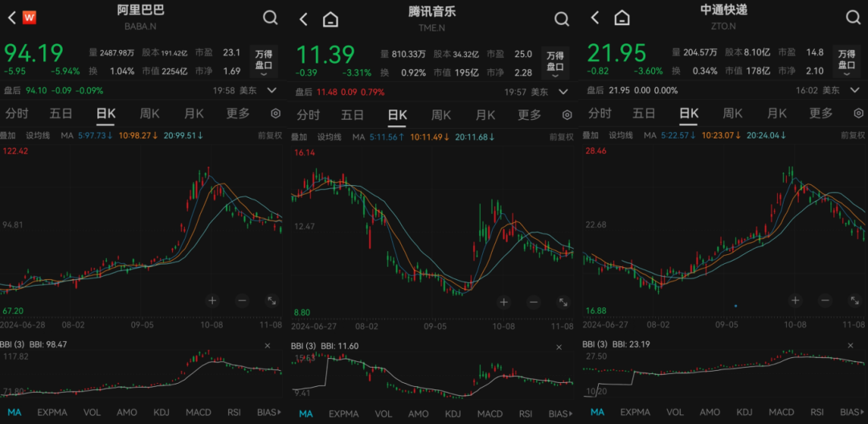Viewport: 868px width, 424px height.
Task: Switch 阿里巴巴 chart to 分时
Action: point(17,113)
